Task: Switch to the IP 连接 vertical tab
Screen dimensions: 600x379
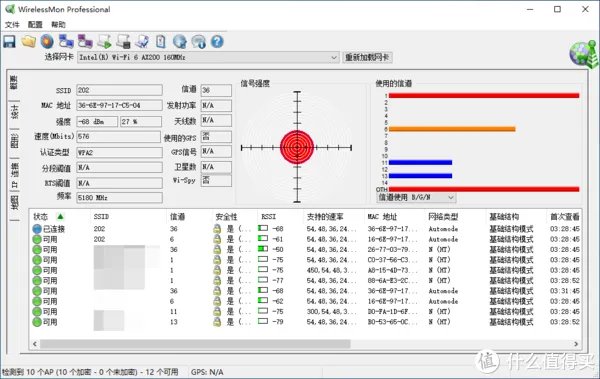Action: 14,175
